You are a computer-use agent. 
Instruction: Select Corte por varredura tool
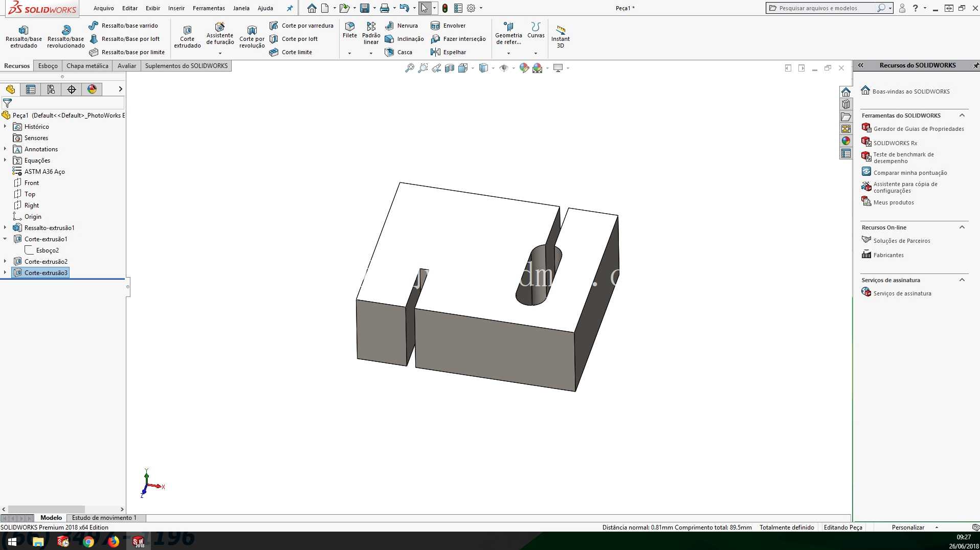click(x=301, y=26)
